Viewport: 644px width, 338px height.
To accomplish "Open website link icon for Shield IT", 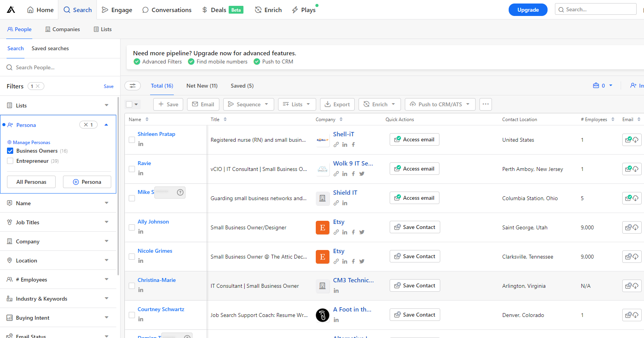I will (x=336, y=203).
